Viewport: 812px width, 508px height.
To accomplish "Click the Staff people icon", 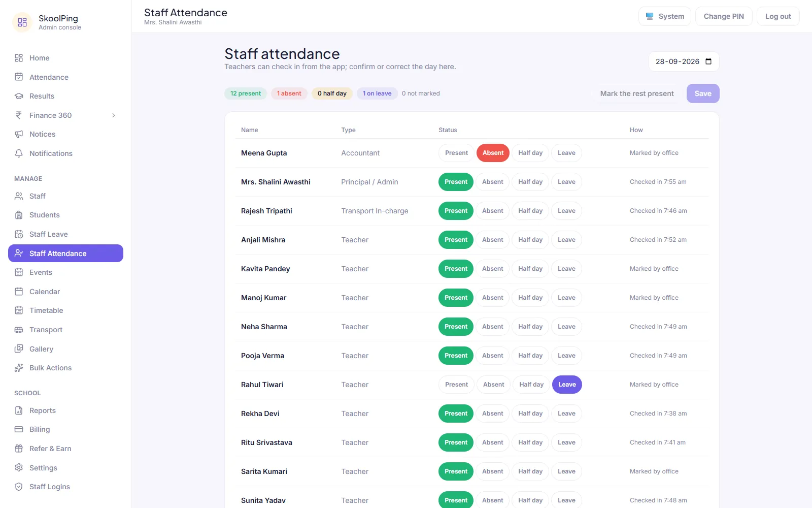I will point(19,196).
